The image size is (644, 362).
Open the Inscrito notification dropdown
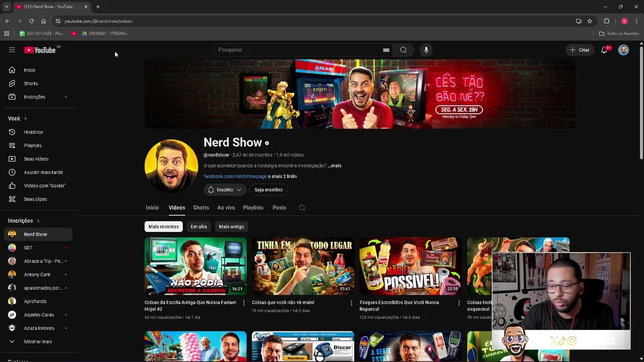(x=225, y=190)
